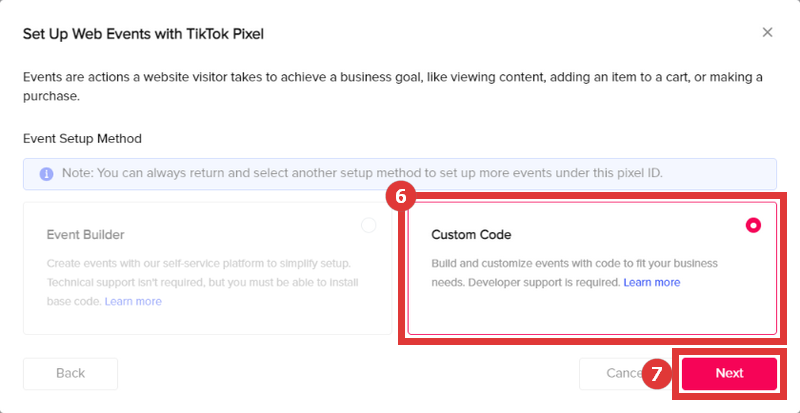Select the Custom Code radio button
The image size is (800, 413).
[x=753, y=225]
